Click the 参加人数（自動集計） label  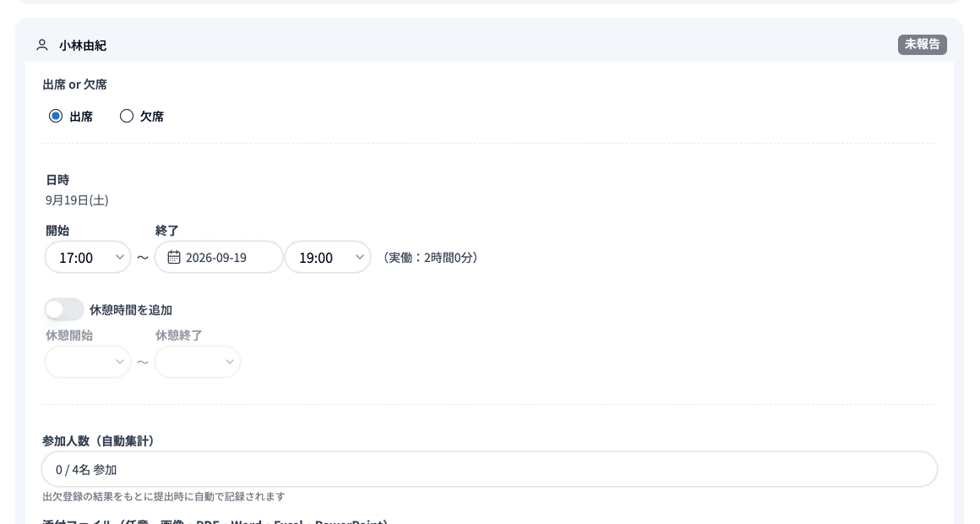pos(98,441)
